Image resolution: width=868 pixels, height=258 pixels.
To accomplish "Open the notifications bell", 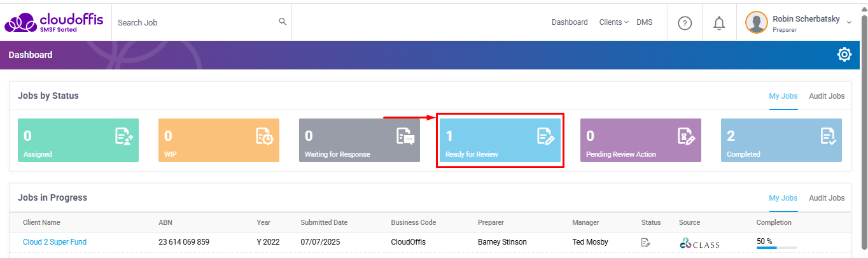I will 719,23.
